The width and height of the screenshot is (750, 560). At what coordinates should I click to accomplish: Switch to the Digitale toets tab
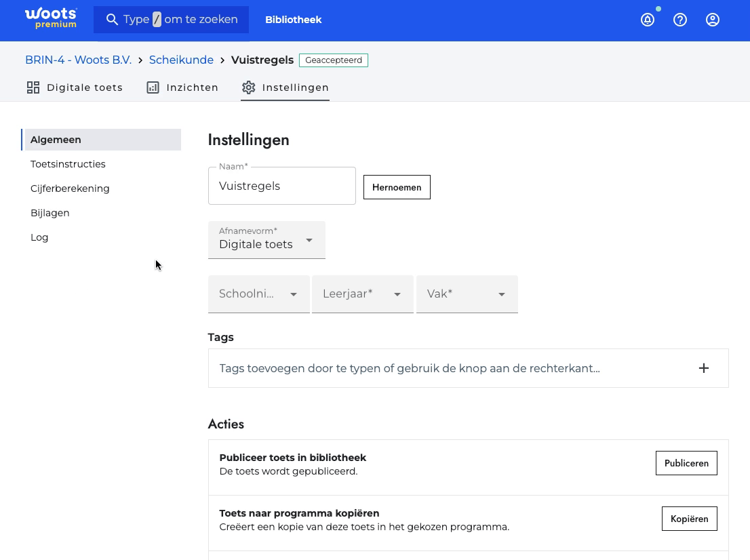[75, 87]
